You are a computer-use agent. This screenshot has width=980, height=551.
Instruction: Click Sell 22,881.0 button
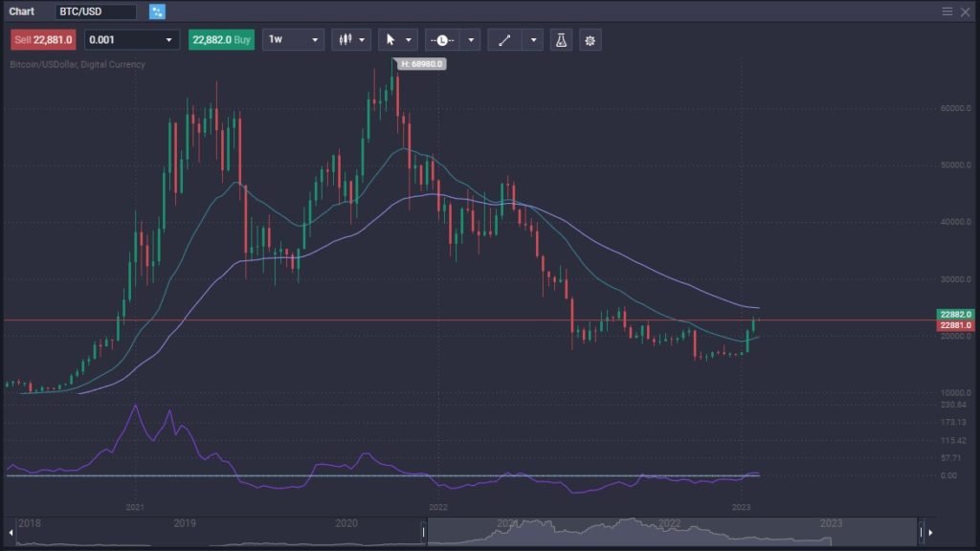43,39
